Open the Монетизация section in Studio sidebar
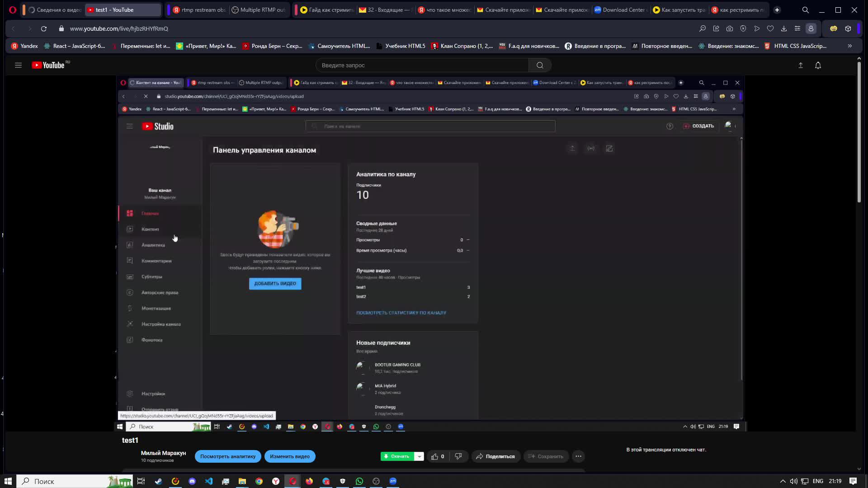This screenshot has width=868, height=488. (x=156, y=308)
